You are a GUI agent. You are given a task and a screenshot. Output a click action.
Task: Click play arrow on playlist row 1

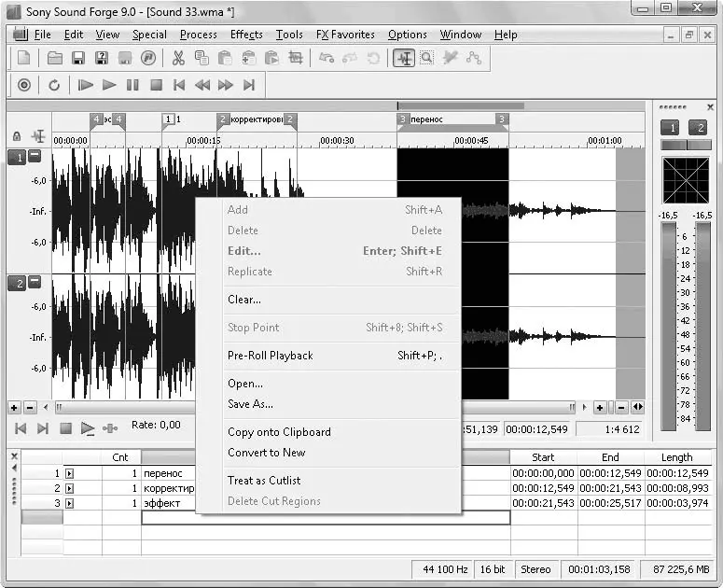point(69,473)
